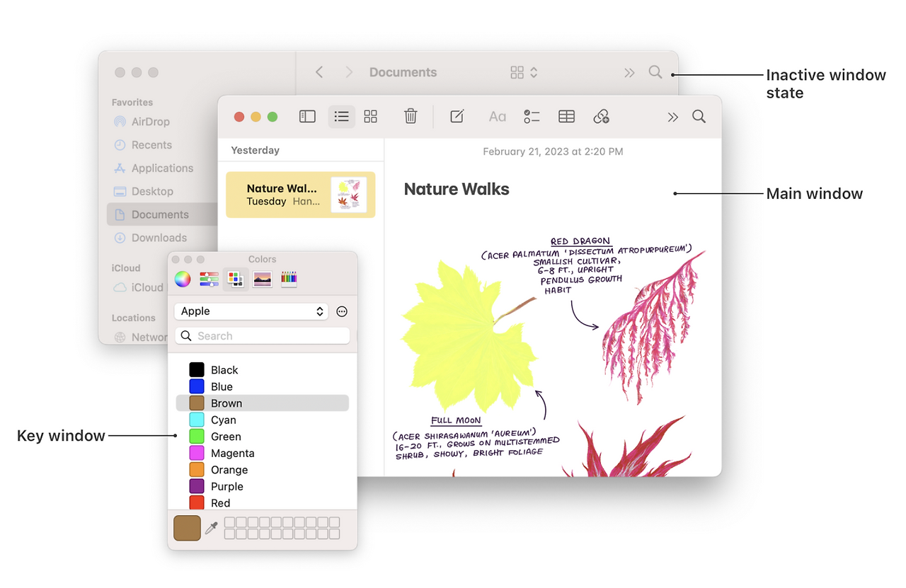Viewport: 906px width, 588px height.
Task: Open the Aa text format options
Action: coord(498,117)
